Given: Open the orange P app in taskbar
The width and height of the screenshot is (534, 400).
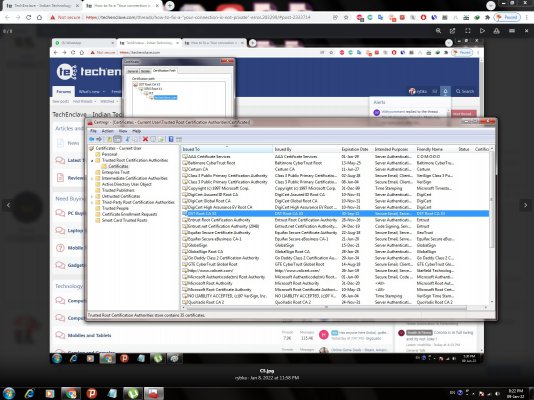Looking at the screenshot, I should tap(91, 393).
